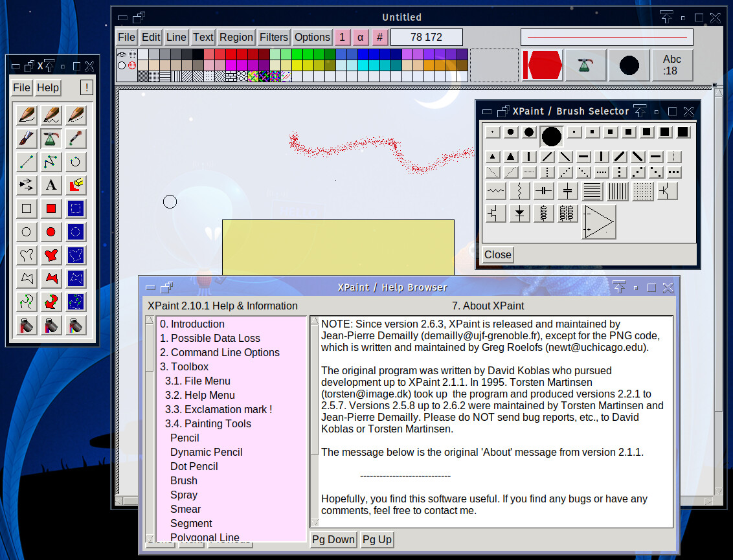Choose the diode symbol brush
Viewport: 733px width, 560px height.
click(519, 214)
